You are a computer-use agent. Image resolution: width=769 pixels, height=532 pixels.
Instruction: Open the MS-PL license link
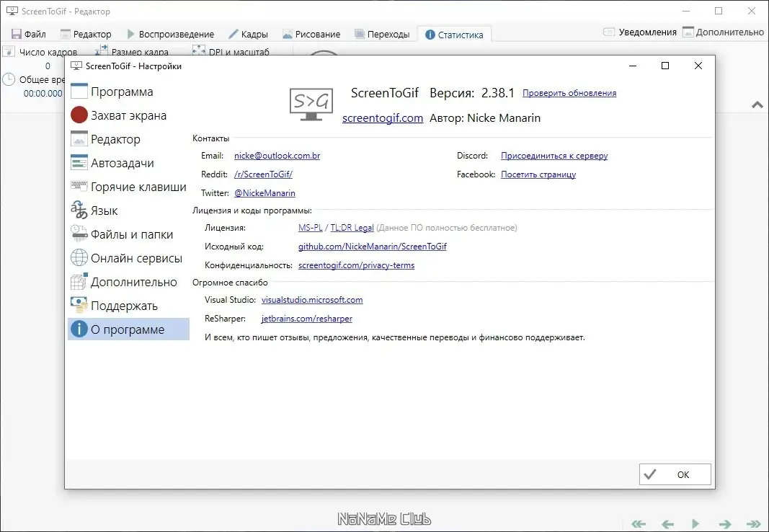pos(311,228)
